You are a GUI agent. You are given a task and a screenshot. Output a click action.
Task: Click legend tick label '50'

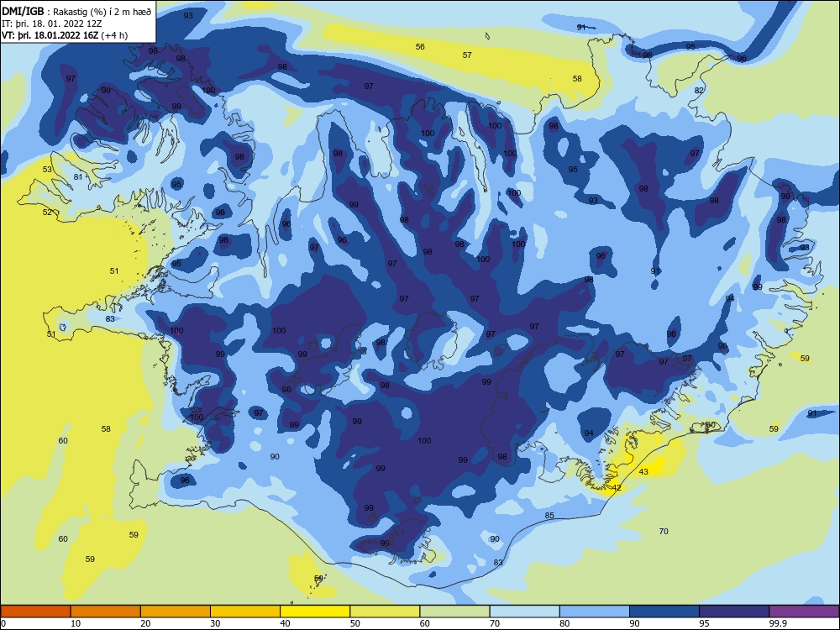[x=355, y=623]
